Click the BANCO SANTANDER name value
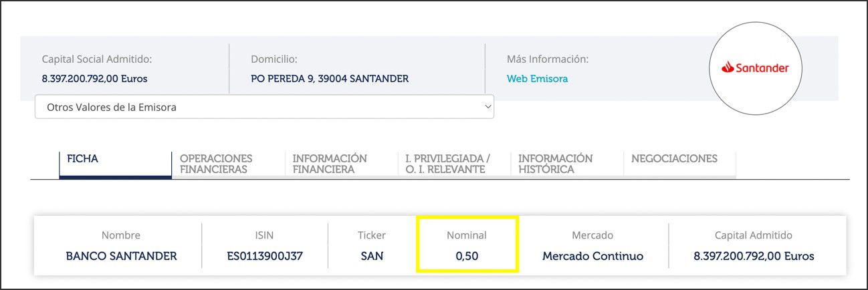This screenshot has height=290, width=868. click(x=121, y=256)
